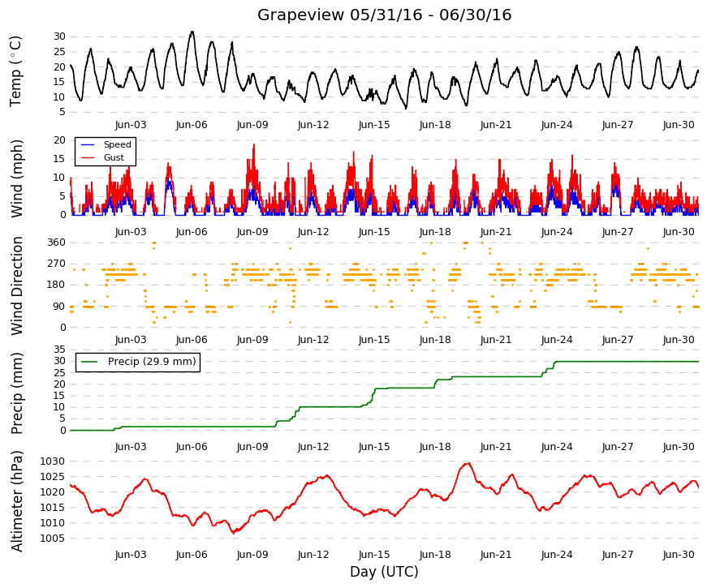This screenshot has width=707, height=588.
Task: Click Jun-09 tick under temperature chart
Action: coord(252,125)
